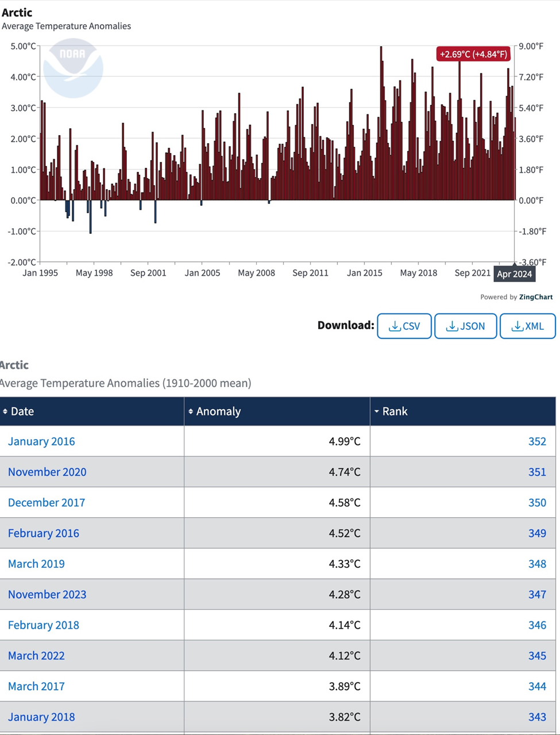Download the data as JSON
Image resolution: width=560 pixels, height=735 pixels.
pos(465,326)
